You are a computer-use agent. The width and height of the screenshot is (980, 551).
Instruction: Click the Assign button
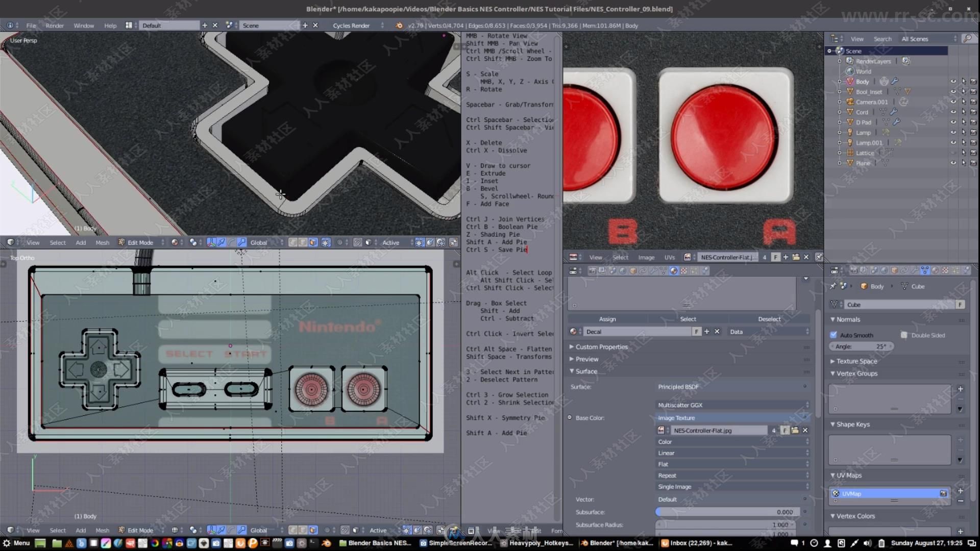pyautogui.click(x=607, y=319)
